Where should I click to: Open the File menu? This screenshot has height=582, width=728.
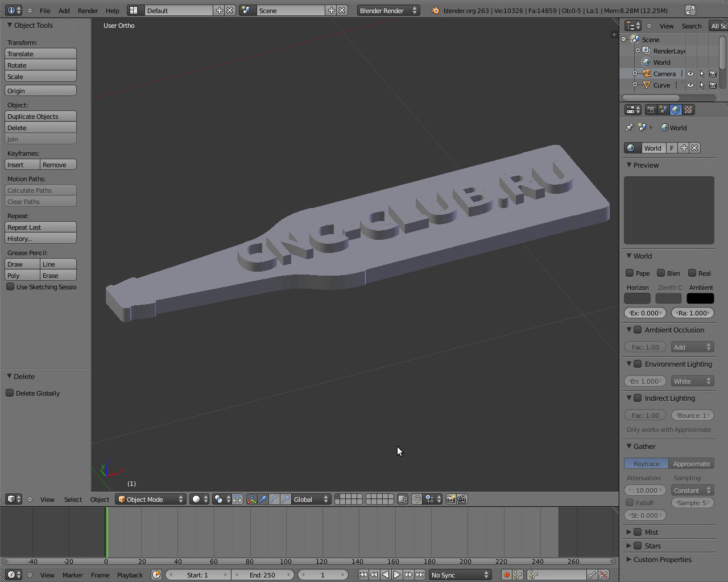pos(45,10)
